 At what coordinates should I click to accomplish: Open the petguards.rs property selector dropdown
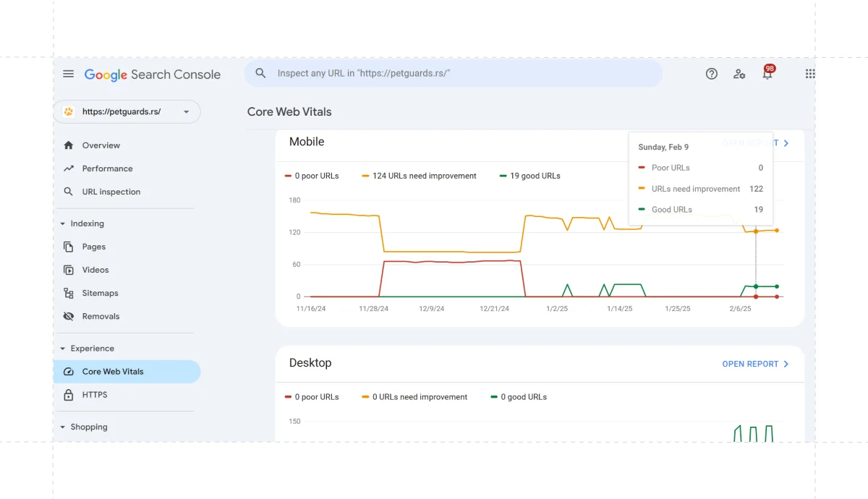point(127,112)
